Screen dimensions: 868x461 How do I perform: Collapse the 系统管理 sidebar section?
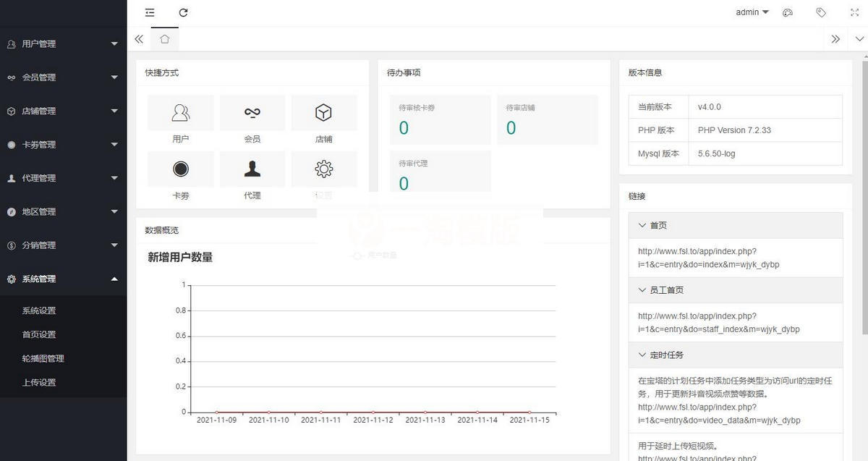pos(63,279)
